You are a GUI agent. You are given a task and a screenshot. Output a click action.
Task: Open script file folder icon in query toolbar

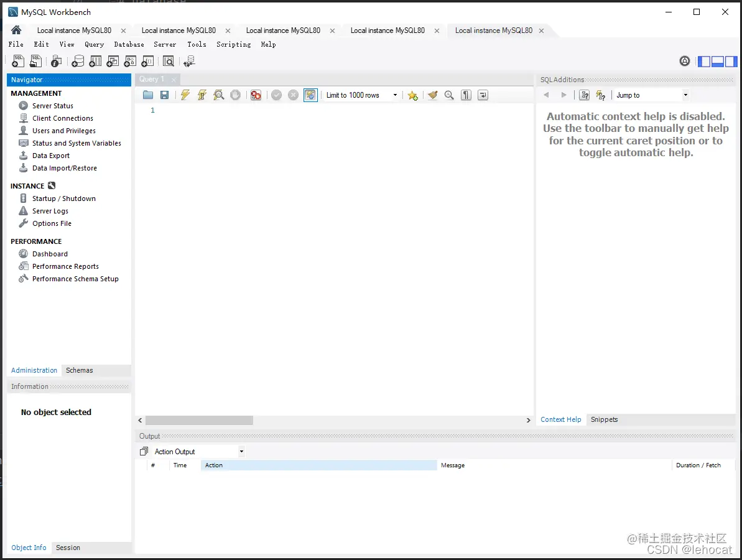(x=147, y=95)
